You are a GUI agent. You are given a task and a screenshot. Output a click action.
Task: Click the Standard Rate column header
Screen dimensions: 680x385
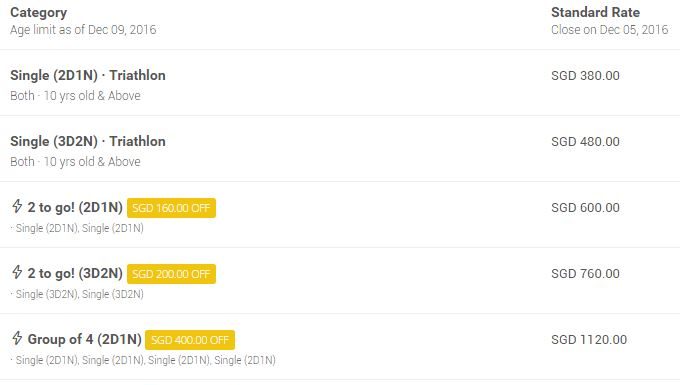click(595, 12)
